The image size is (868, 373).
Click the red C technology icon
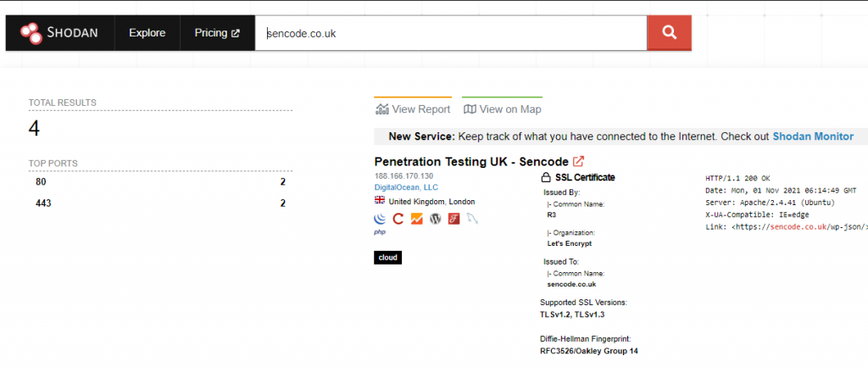[398, 219]
